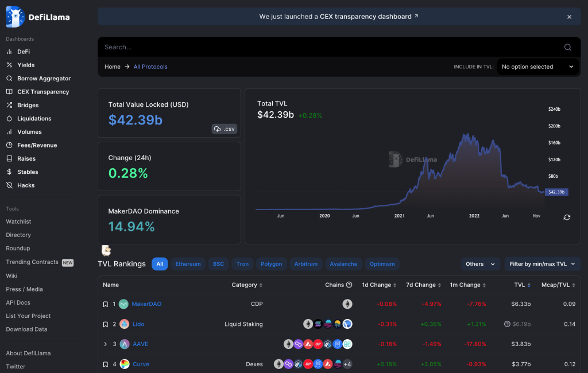Sort by TVL column
588x373 pixels.
pos(522,285)
